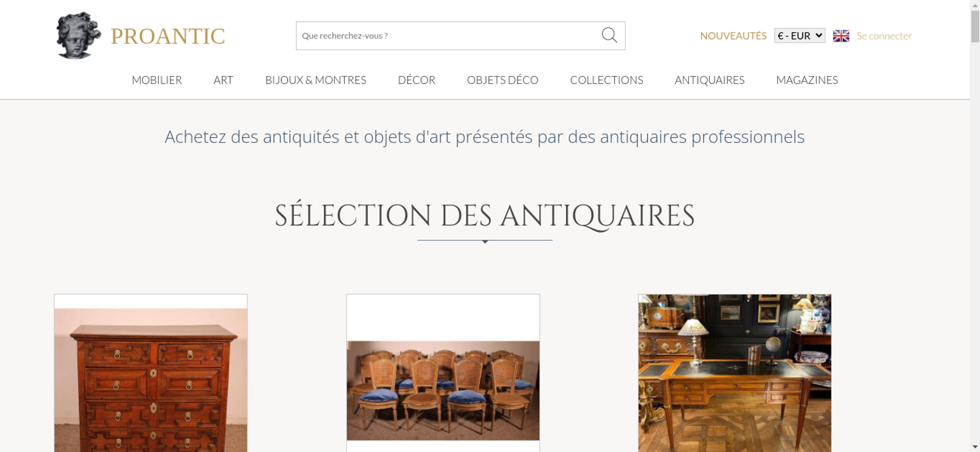
Task: Click the NOUVEAUTÉS link
Action: pos(733,36)
